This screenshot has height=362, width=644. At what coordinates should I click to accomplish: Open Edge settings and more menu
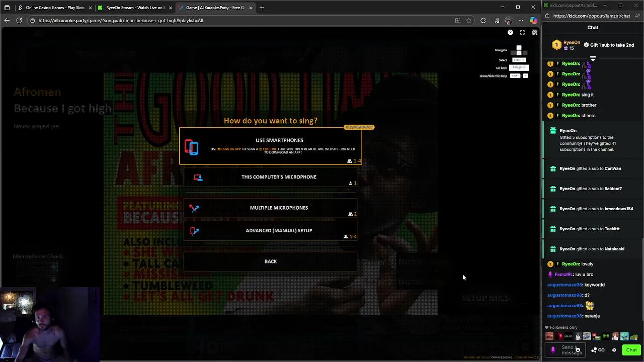pos(521,21)
